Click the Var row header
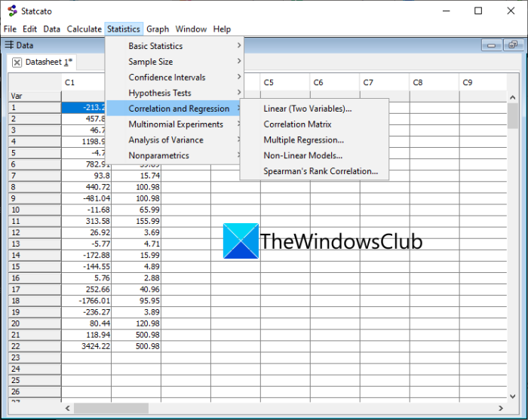 pyautogui.click(x=35, y=97)
